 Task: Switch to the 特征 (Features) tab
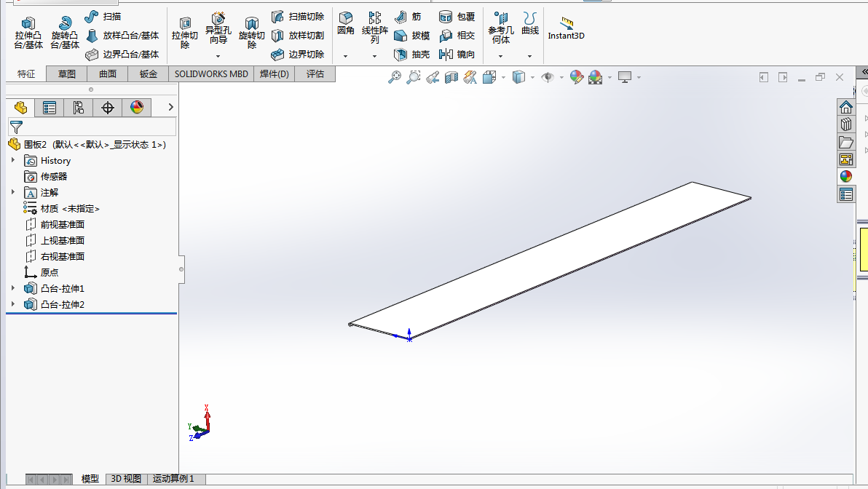pyautogui.click(x=26, y=73)
